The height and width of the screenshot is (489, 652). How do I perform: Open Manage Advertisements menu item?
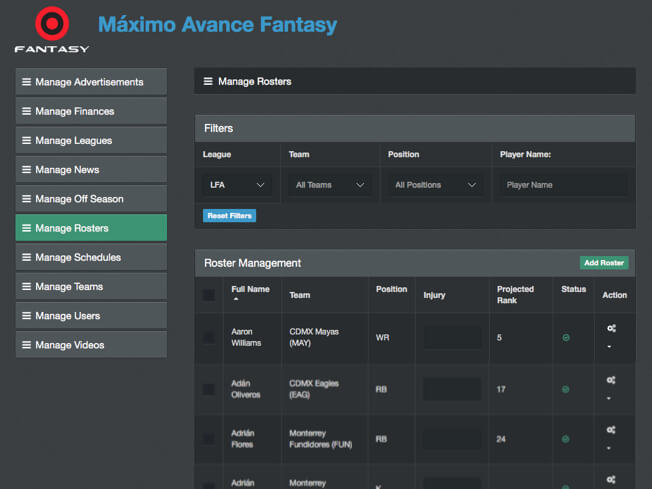click(91, 82)
